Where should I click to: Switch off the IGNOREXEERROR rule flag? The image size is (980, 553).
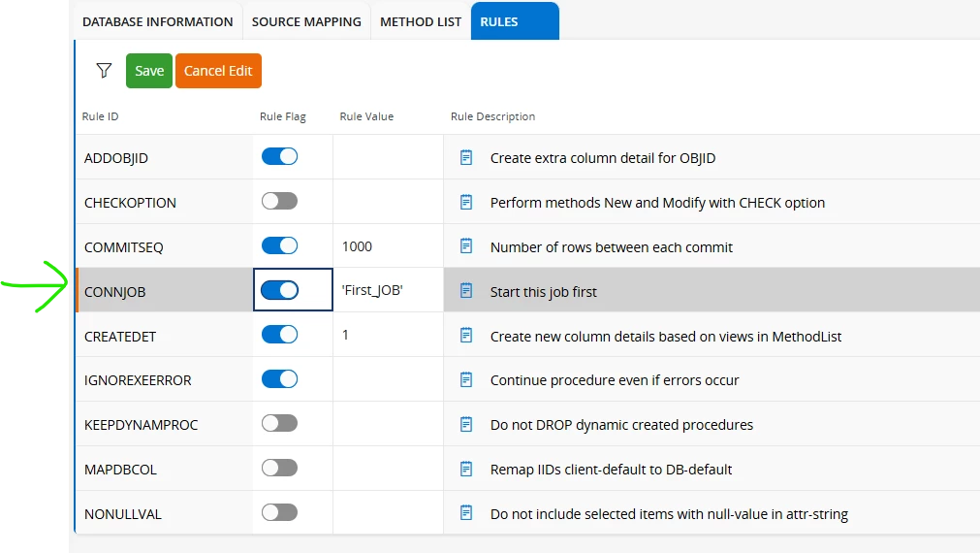(279, 379)
